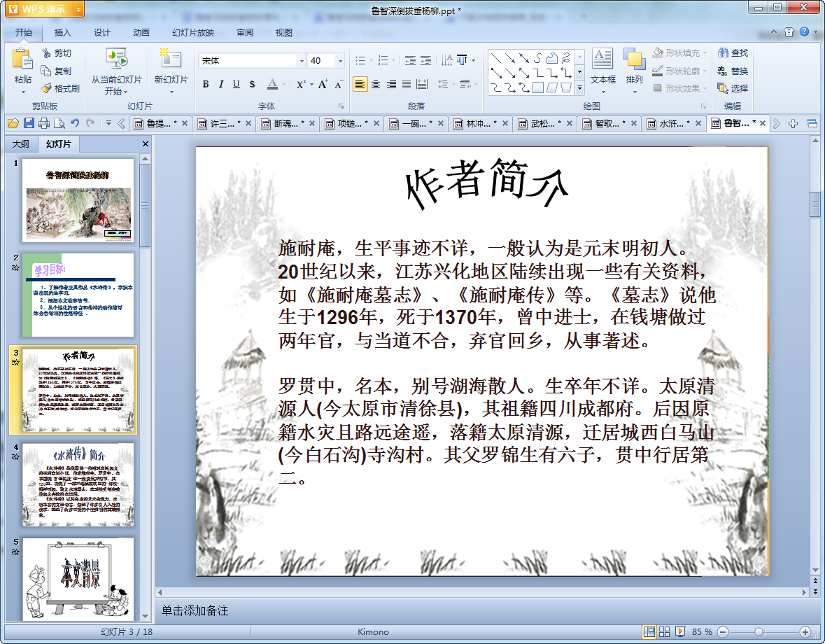Viewport: 825px width, 644px height.
Task: Click the Copy (复制) icon
Action: point(46,71)
